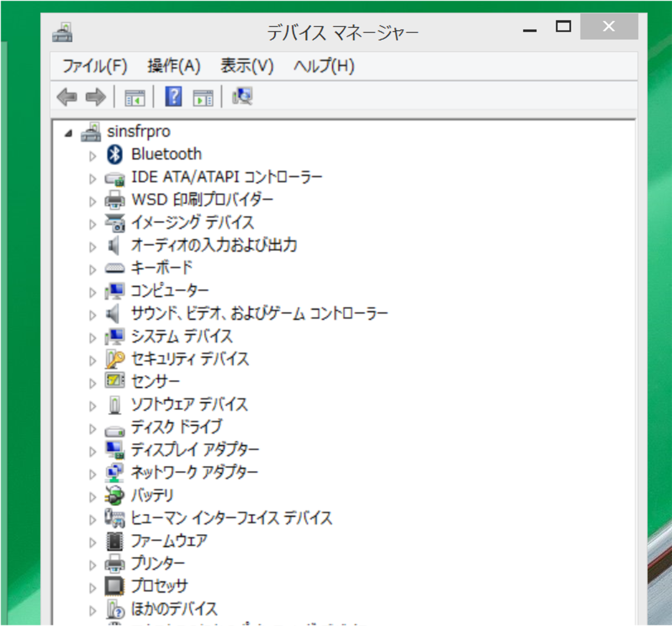Expand the センサー category

point(93,384)
